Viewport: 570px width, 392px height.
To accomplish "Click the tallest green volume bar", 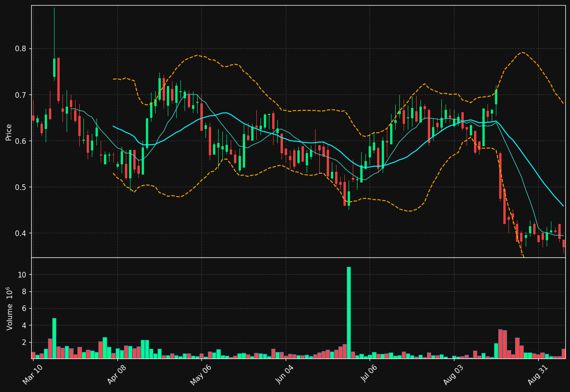I will click(349, 312).
